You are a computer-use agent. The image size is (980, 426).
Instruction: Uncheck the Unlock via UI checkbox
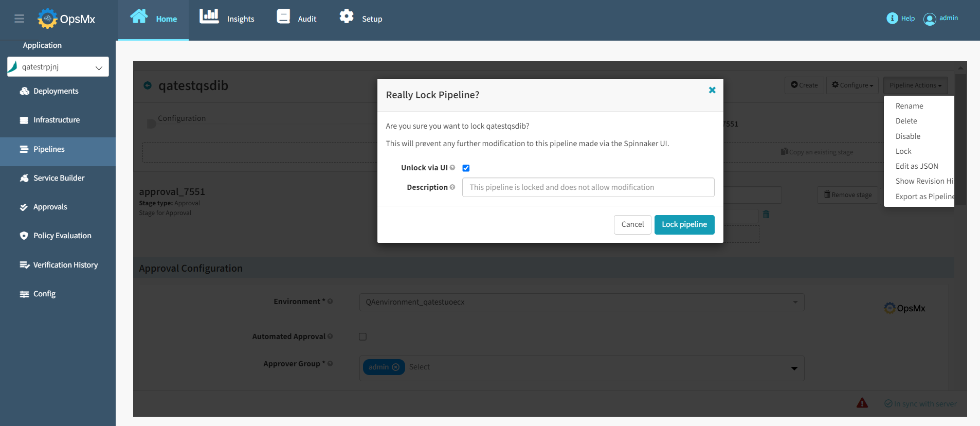(466, 168)
